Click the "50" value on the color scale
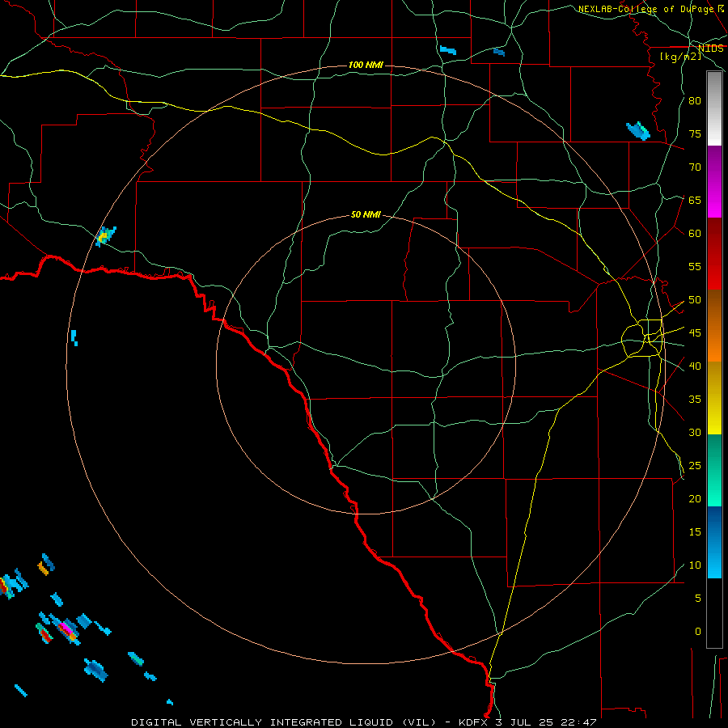This screenshot has height=728, width=728. (x=695, y=300)
